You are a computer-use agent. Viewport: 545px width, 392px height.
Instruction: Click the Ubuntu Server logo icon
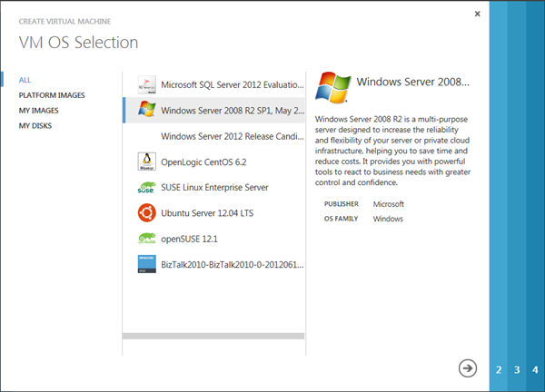[x=146, y=213]
